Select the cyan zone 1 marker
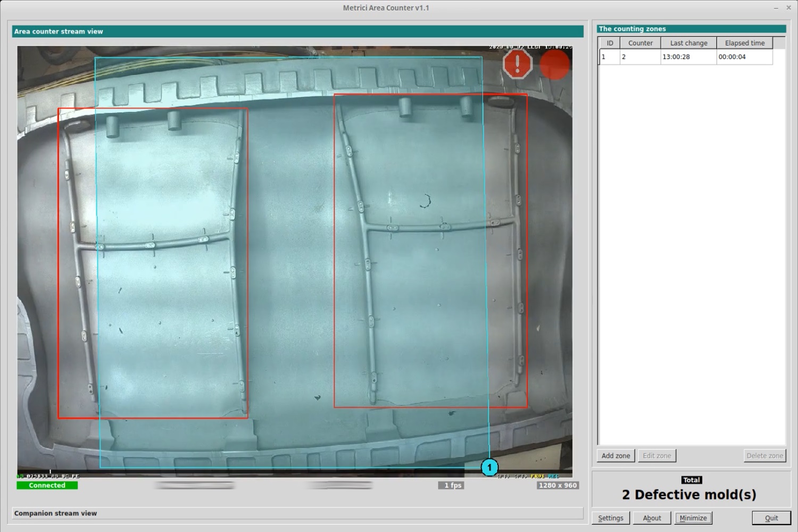The height and width of the screenshot is (532, 798). point(489,468)
